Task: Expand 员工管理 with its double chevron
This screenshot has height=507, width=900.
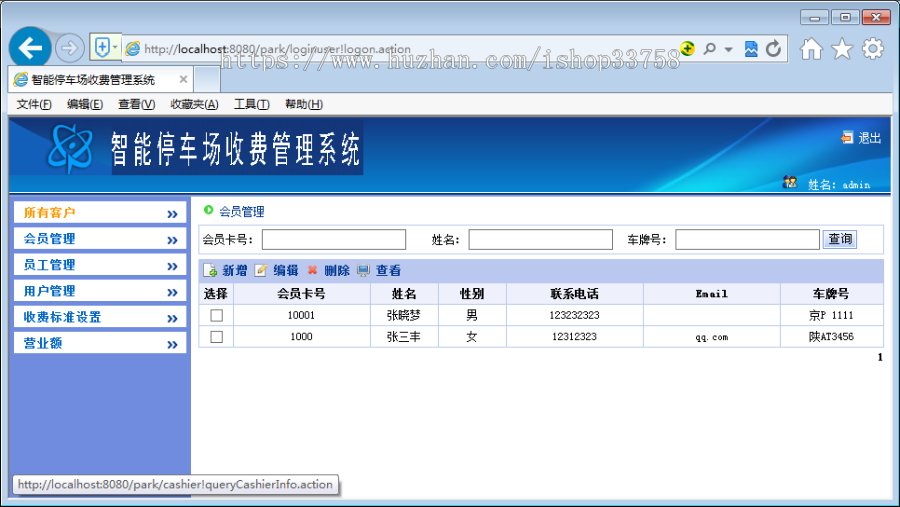Action: 172,266
